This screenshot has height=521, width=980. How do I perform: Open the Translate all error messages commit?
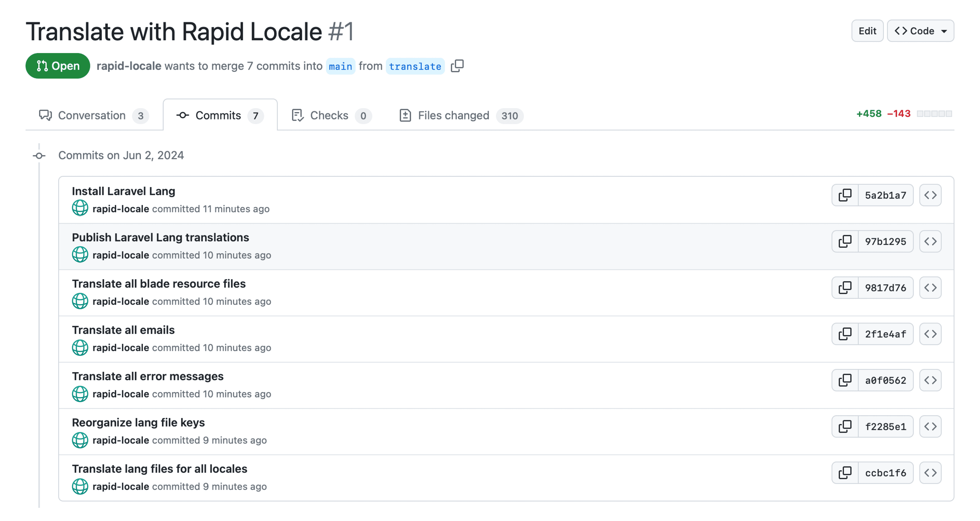pos(148,376)
